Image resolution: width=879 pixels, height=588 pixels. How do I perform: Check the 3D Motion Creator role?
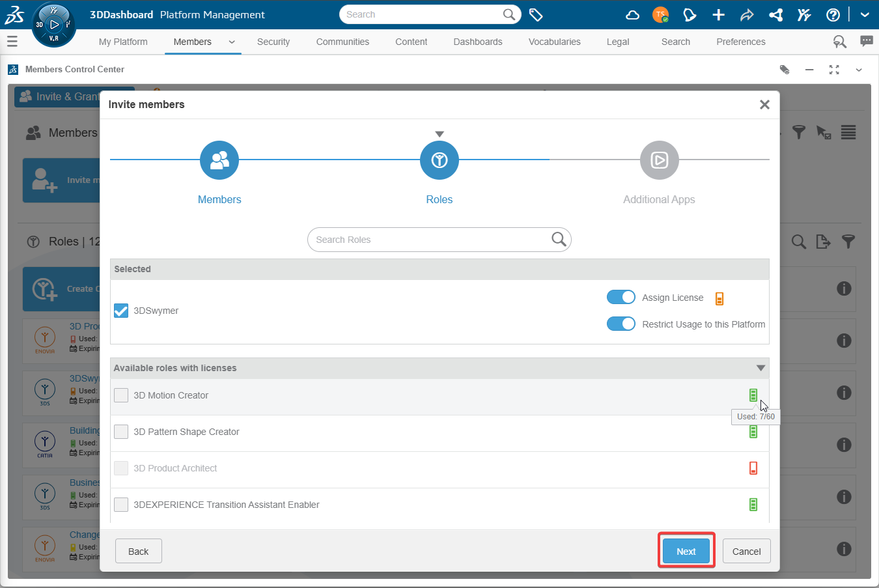point(121,395)
